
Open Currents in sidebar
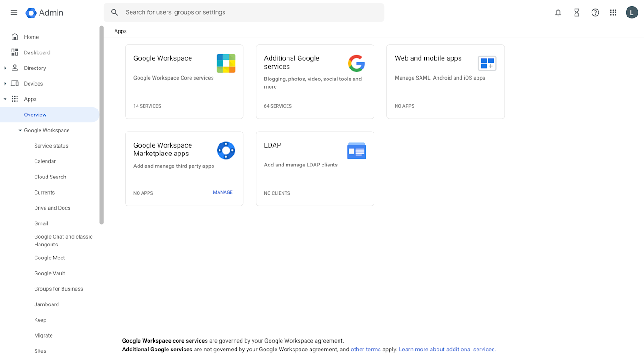(44, 193)
